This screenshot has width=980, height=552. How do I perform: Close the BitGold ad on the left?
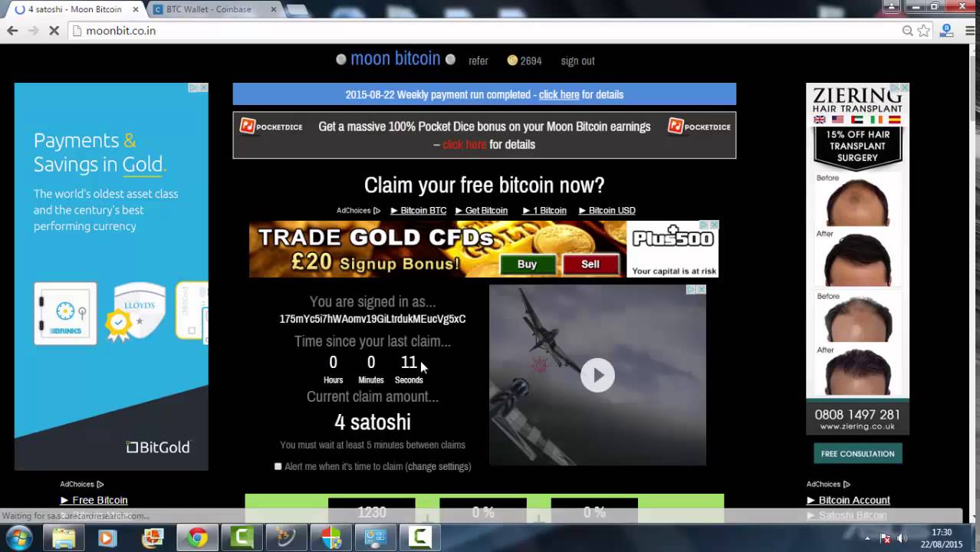point(203,87)
